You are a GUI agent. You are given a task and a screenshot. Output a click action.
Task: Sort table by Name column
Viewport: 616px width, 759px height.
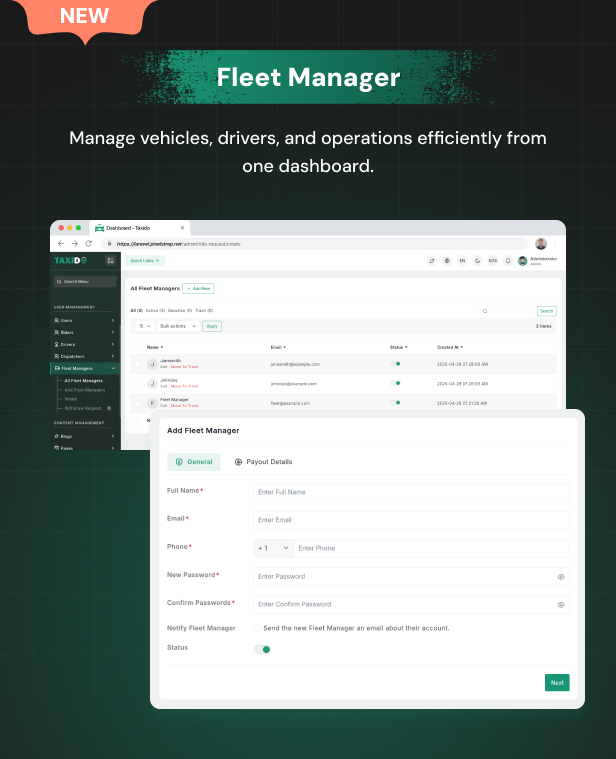(155, 348)
